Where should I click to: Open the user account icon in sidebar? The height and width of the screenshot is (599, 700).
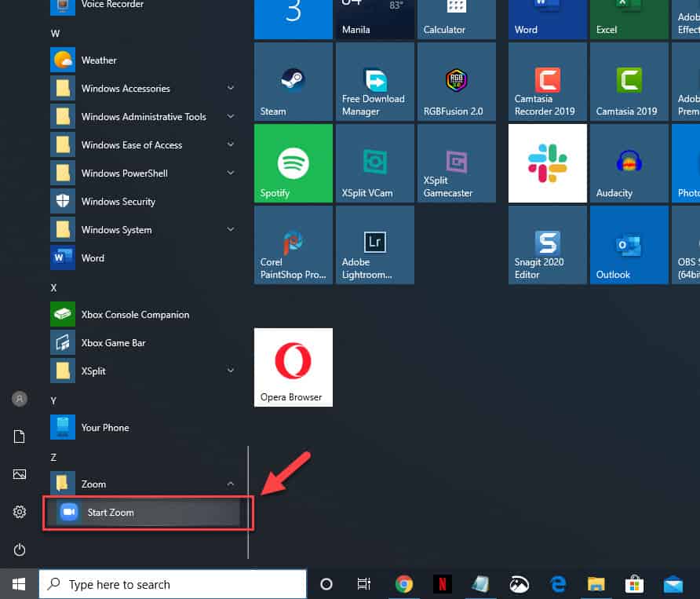tap(20, 399)
